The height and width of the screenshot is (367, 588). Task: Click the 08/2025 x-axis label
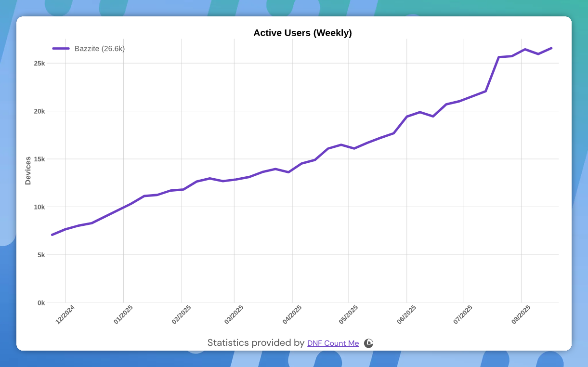pyautogui.click(x=521, y=314)
